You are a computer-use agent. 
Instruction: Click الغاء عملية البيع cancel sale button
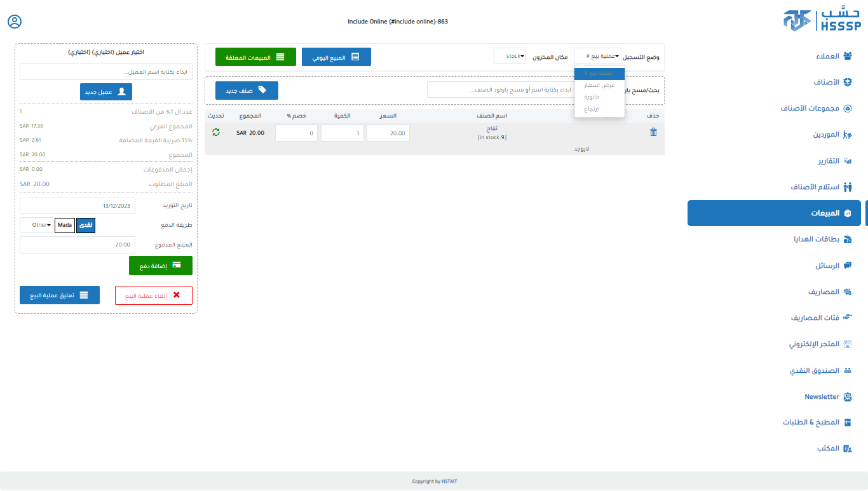pos(154,295)
